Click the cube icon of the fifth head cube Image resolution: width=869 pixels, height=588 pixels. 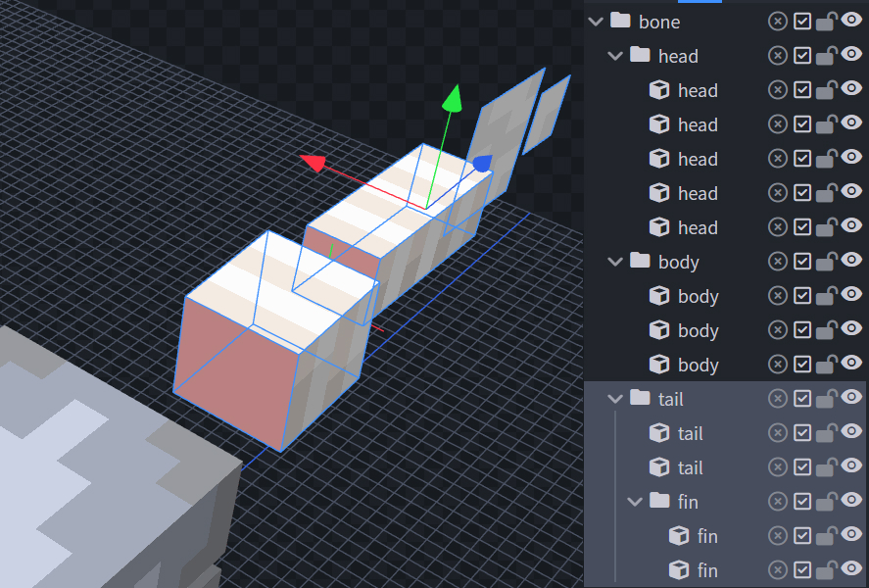[x=659, y=227]
